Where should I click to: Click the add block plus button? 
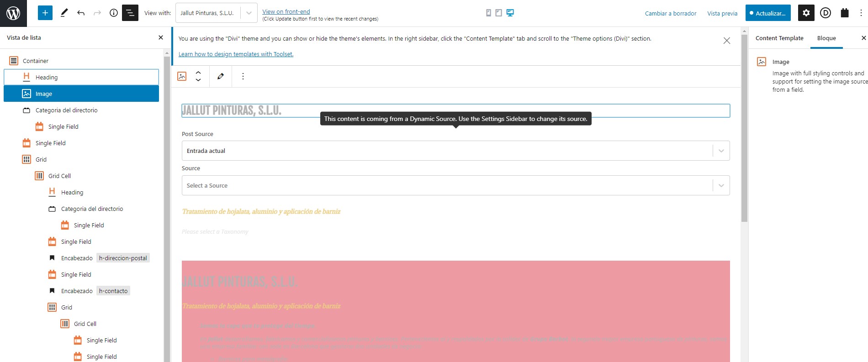45,13
